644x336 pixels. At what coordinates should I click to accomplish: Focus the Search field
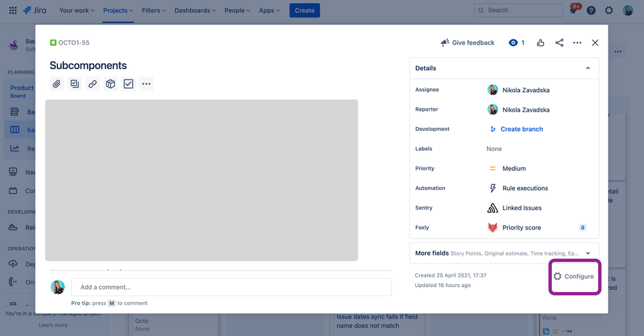point(518,10)
